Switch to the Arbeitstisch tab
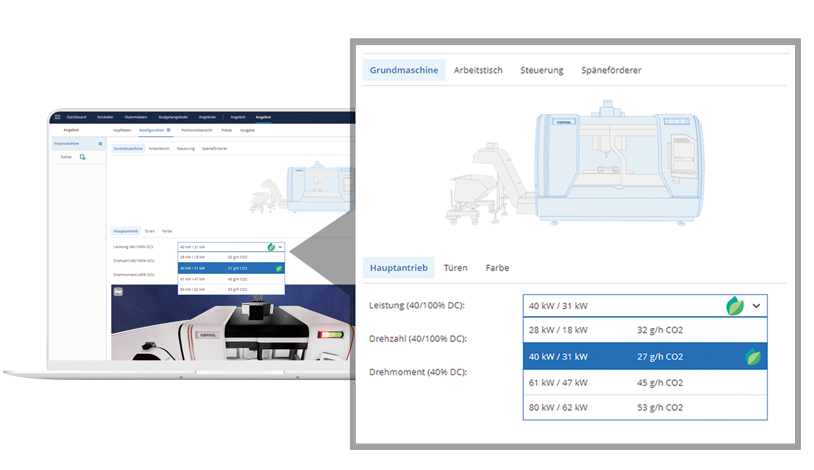Screen dimensions: 814x470 pyautogui.click(x=478, y=70)
